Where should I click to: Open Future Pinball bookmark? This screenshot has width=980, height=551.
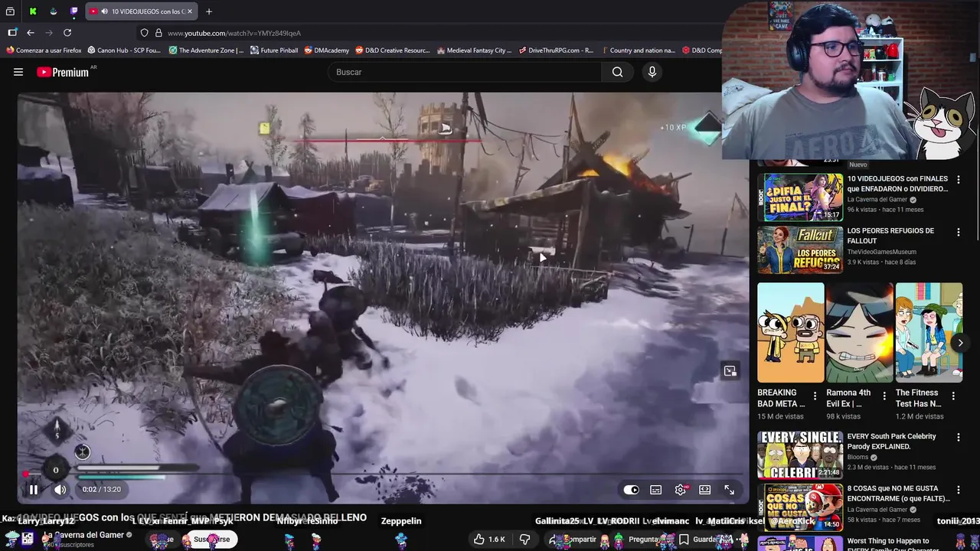[x=274, y=51]
